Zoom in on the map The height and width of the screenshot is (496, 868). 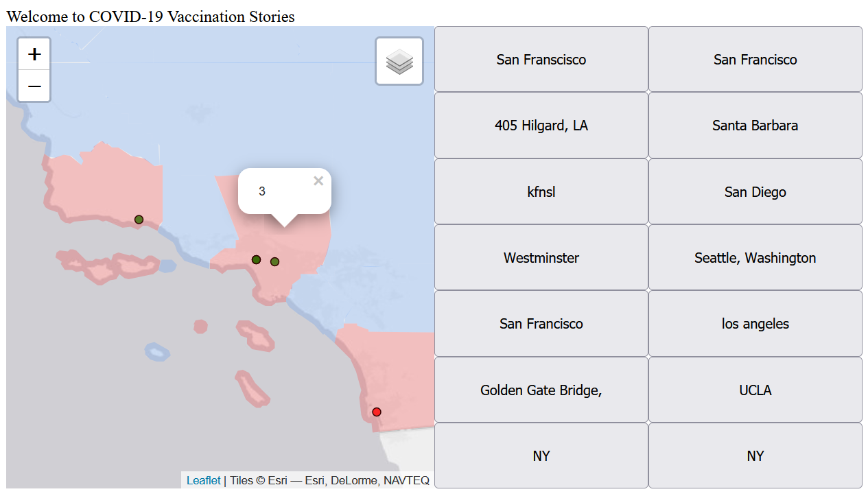coord(34,54)
